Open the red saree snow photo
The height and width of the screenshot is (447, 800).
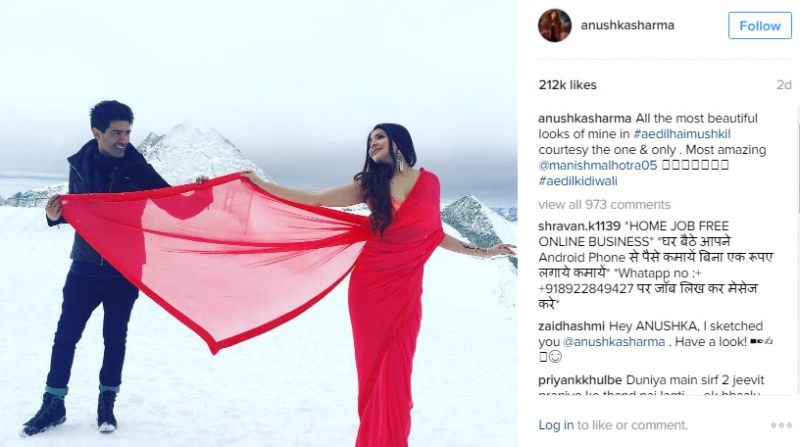[259, 224]
